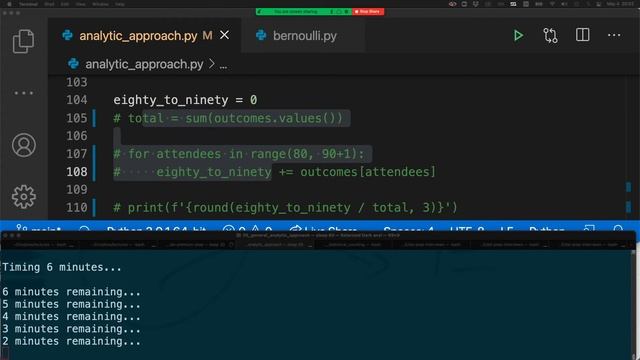
Task: Click line number 104 in the gutter
Action: [x=77, y=100]
